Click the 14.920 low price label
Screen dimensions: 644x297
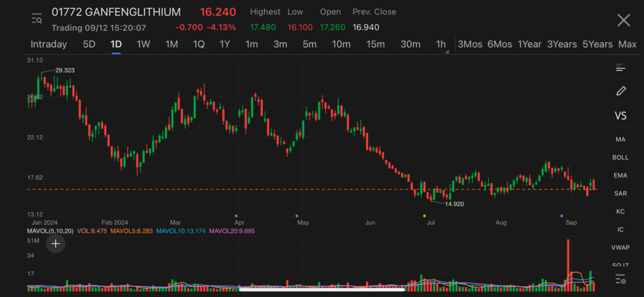coord(455,204)
